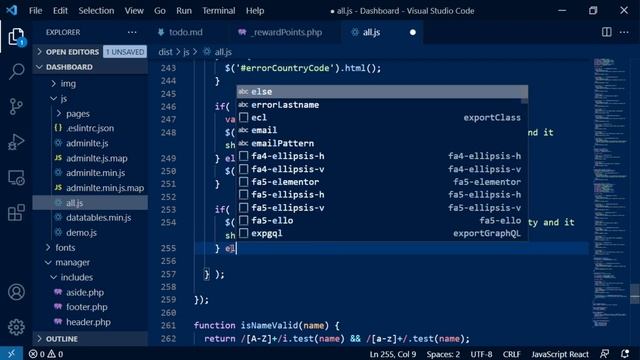The image size is (640, 360).
Task: Open the Source Control view icon
Action: point(16,107)
